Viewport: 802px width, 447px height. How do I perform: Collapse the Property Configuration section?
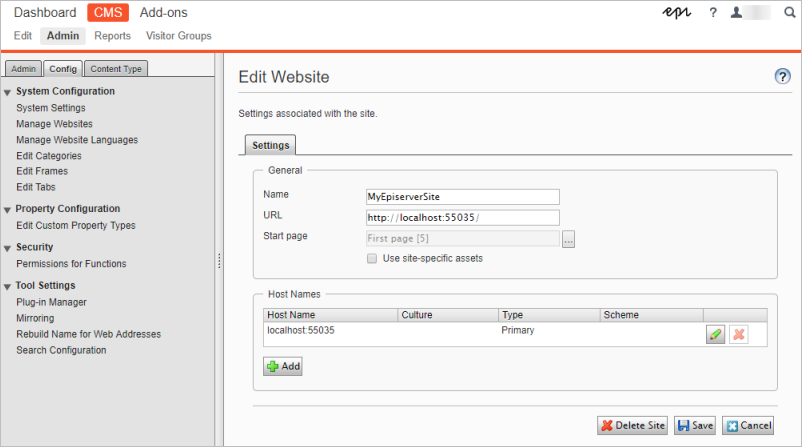point(8,210)
